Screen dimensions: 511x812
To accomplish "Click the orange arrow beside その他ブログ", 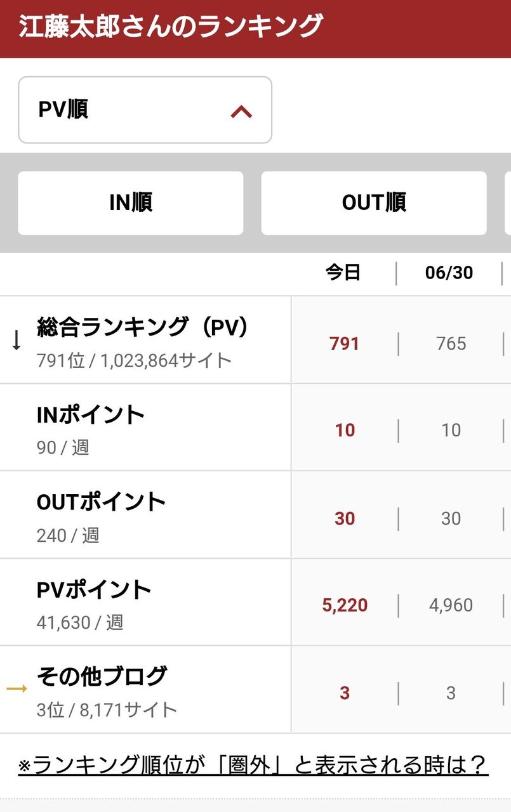I will coord(17,689).
